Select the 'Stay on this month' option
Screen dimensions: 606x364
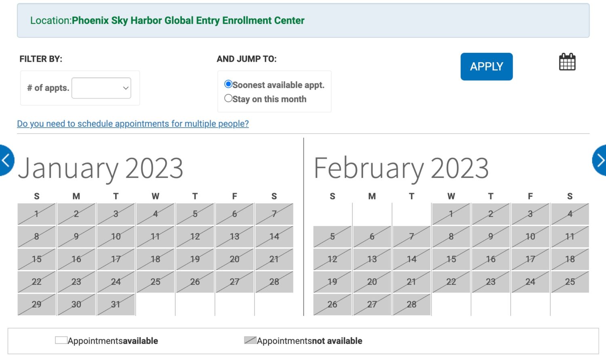pos(229,98)
